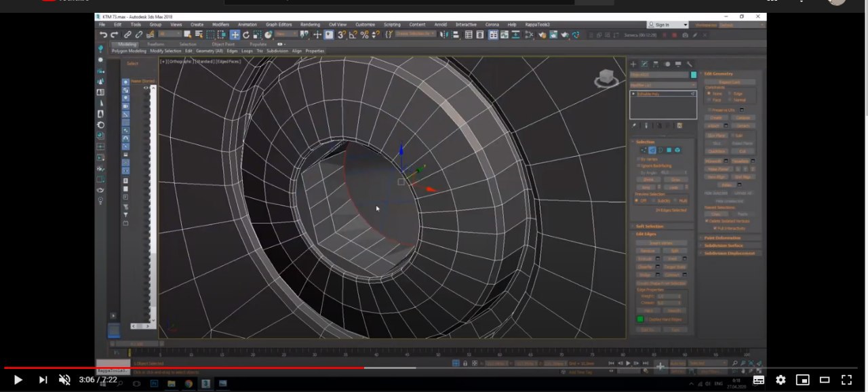The height and width of the screenshot is (392, 868).
Task: Open the Graph Editors menu
Action: [279, 24]
